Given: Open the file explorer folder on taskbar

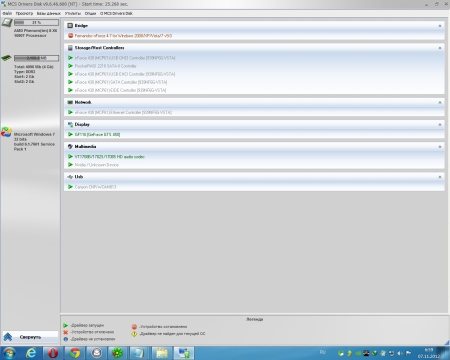Looking at the screenshot, I should 162,353.
